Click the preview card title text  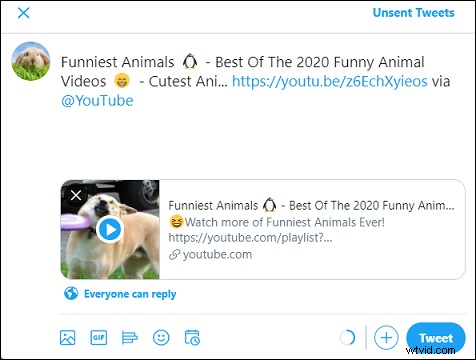click(311, 205)
